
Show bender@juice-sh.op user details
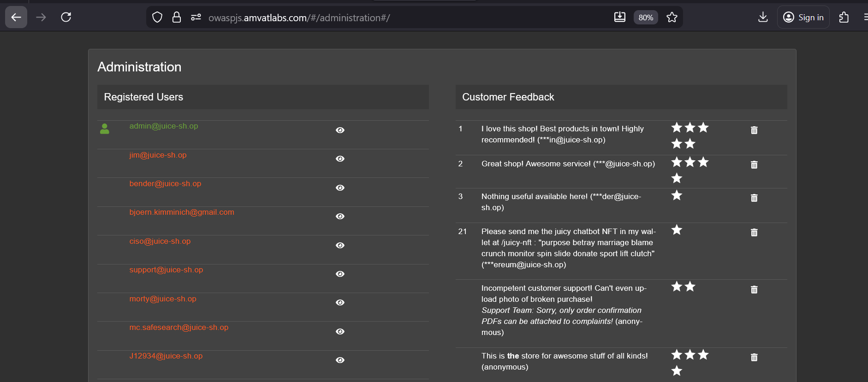point(340,188)
